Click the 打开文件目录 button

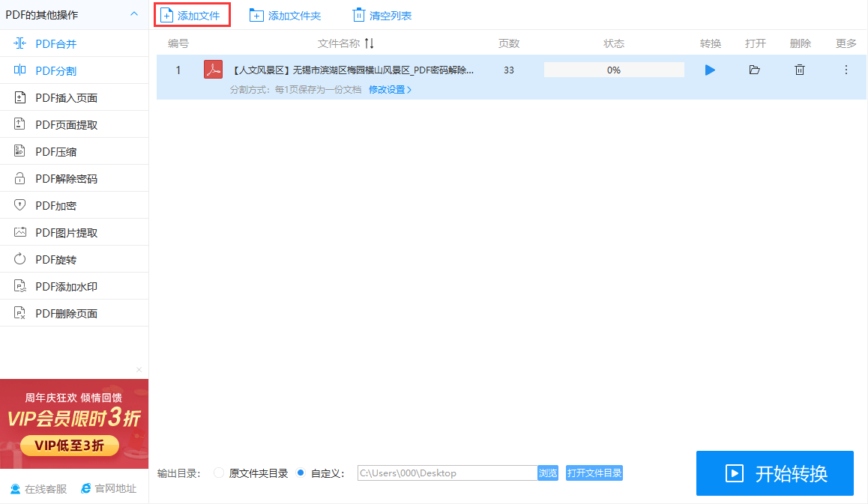594,473
